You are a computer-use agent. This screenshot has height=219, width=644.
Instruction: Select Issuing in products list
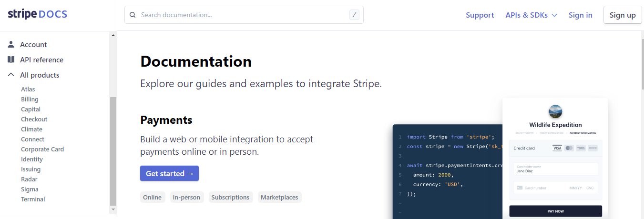31,169
